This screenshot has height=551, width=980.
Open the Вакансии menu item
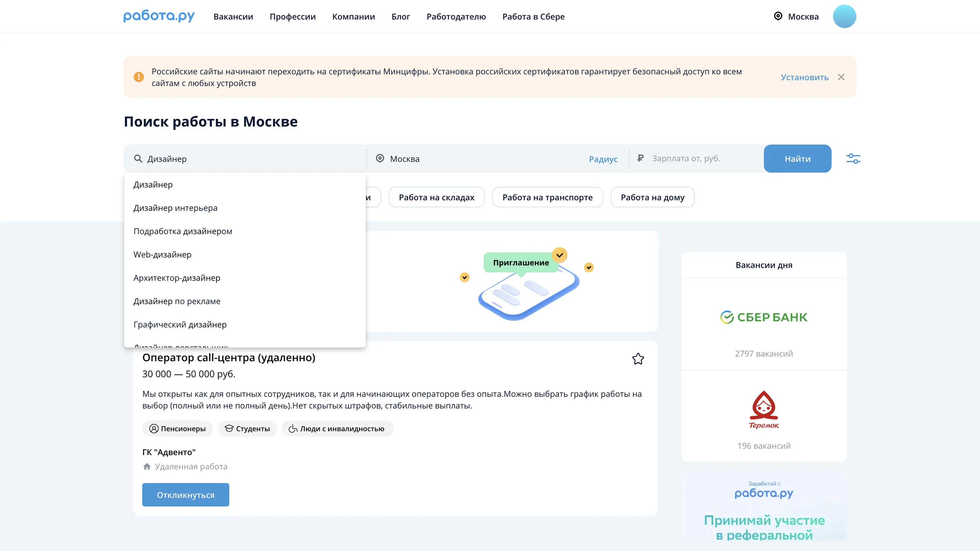coord(233,17)
